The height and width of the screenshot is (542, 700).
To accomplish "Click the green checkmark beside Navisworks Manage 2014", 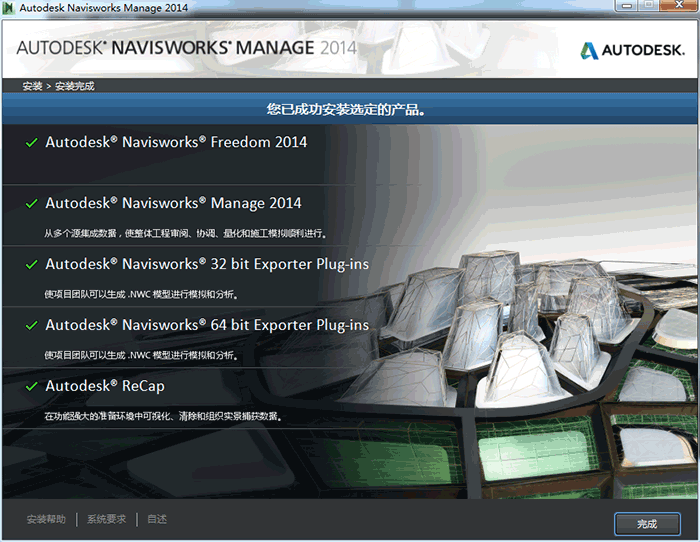I will (32, 204).
